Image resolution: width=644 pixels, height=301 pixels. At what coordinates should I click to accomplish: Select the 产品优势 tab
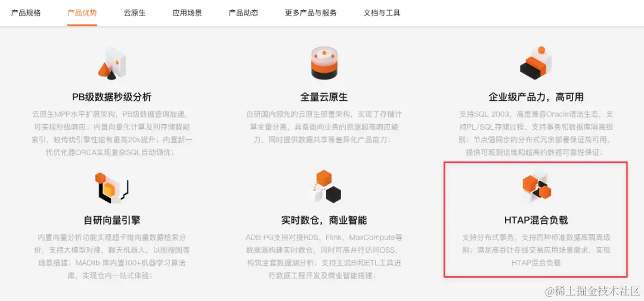(x=82, y=13)
